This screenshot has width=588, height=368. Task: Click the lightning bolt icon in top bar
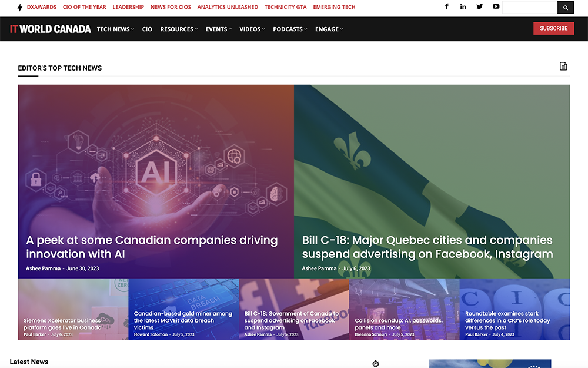20,8
